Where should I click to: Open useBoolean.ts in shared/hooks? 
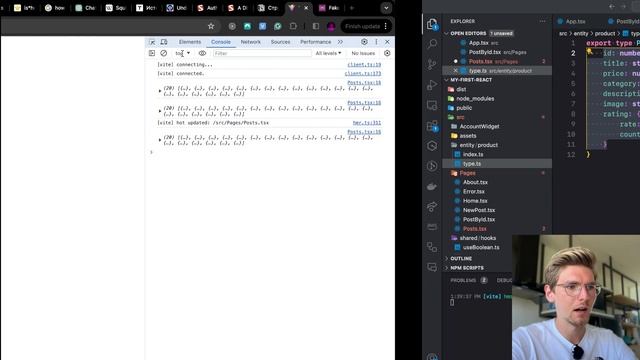[x=481, y=247]
